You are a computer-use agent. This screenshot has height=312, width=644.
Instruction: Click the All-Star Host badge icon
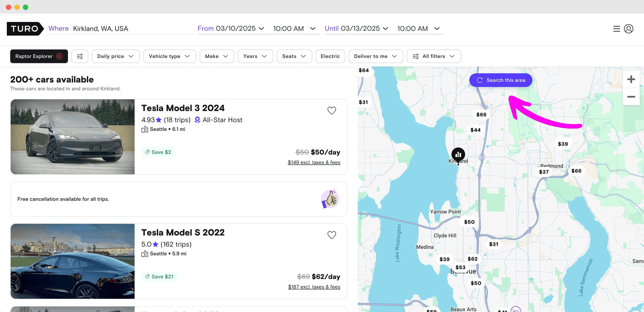[197, 120]
